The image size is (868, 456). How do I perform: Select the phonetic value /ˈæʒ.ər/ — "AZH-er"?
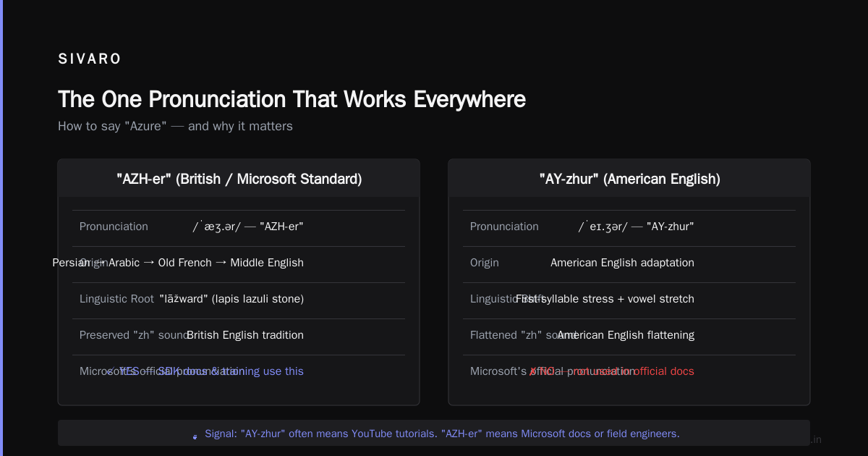[247, 227]
